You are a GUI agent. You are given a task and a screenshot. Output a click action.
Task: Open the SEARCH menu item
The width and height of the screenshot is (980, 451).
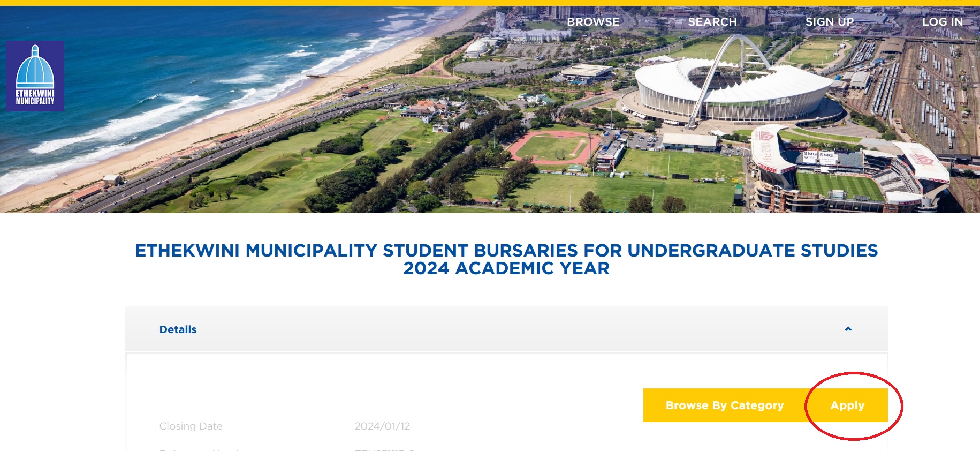tap(712, 22)
